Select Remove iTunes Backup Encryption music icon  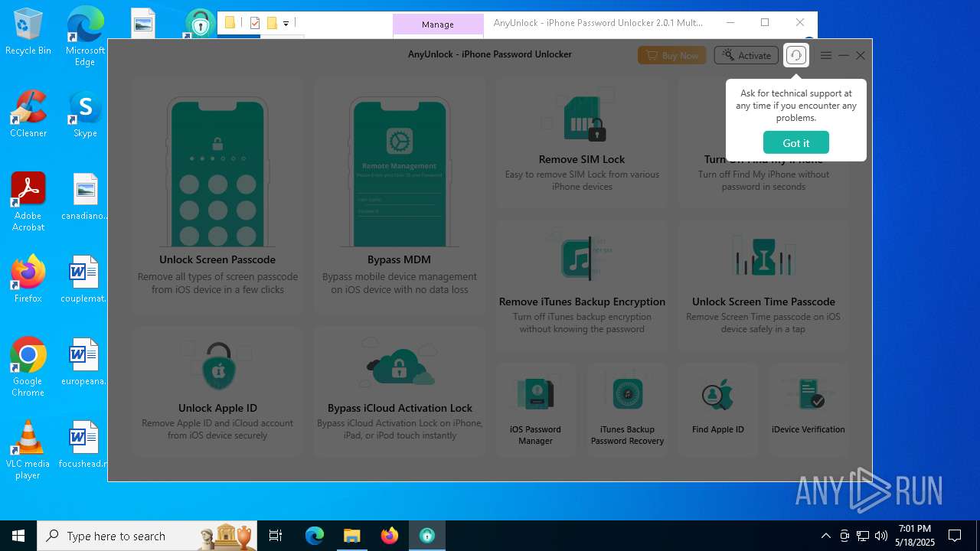(577, 258)
